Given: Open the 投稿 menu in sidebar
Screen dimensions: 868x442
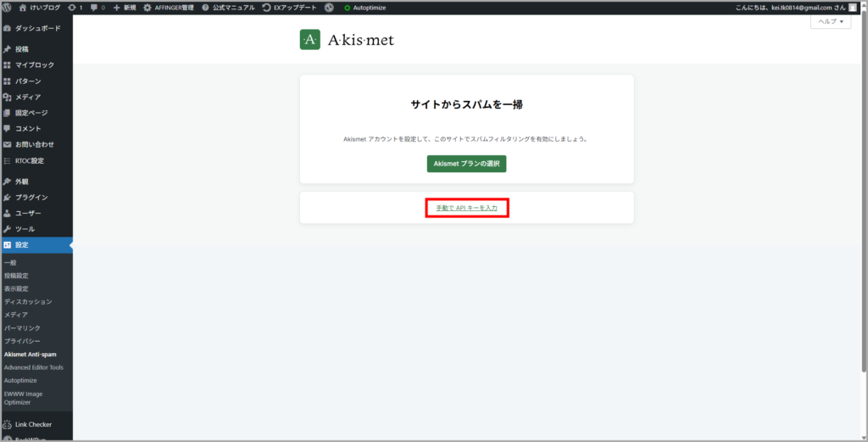Looking at the screenshot, I should pyautogui.click(x=21, y=49).
